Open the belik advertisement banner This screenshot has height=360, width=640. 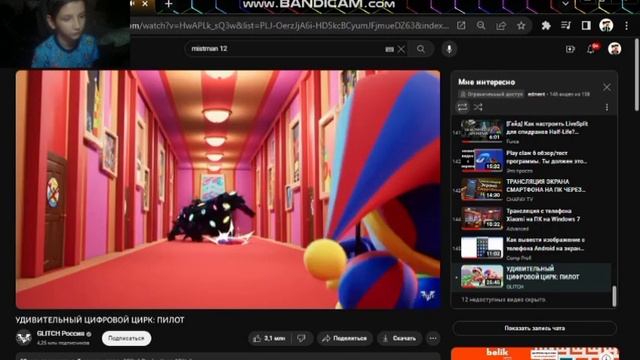pos(535,353)
